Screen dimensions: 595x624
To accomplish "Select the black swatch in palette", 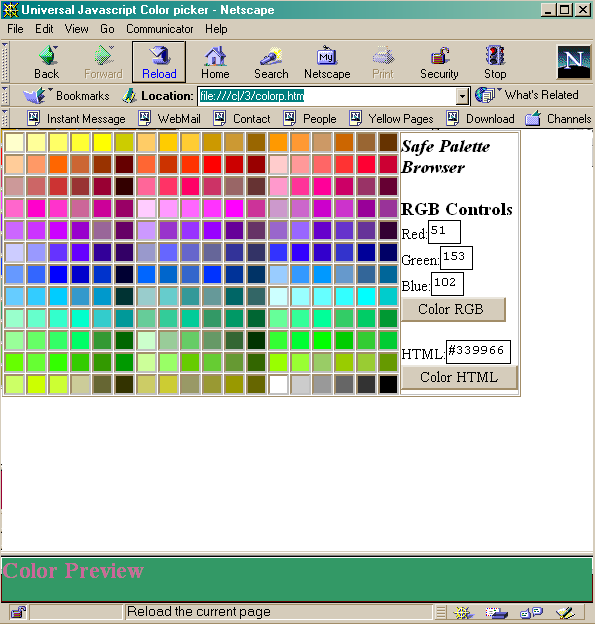I will [388, 384].
